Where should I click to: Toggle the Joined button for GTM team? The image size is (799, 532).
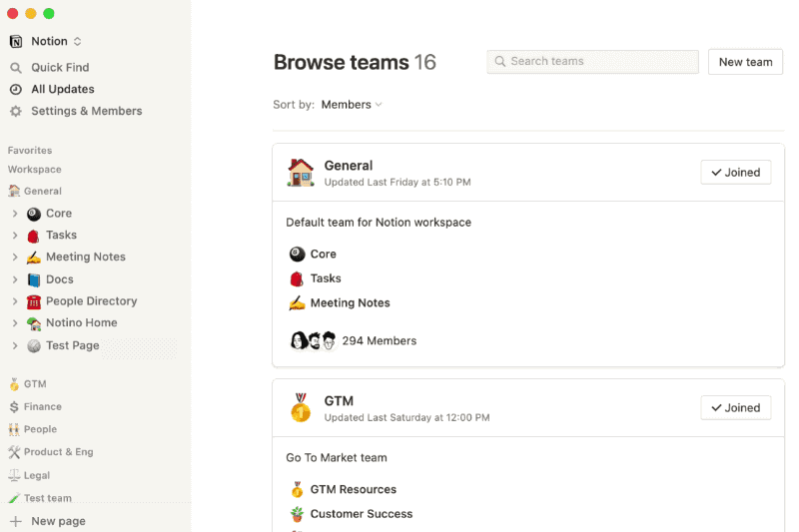735,408
